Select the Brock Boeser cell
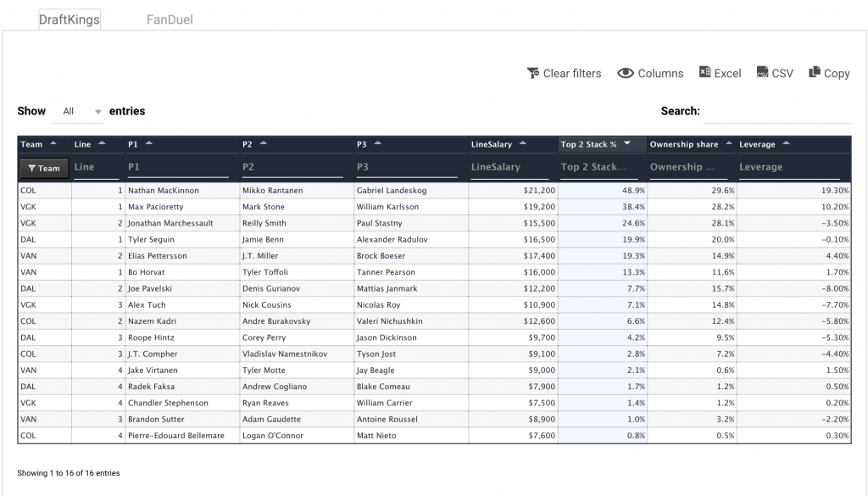The height and width of the screenshot is (496, 868). point(411,256)
